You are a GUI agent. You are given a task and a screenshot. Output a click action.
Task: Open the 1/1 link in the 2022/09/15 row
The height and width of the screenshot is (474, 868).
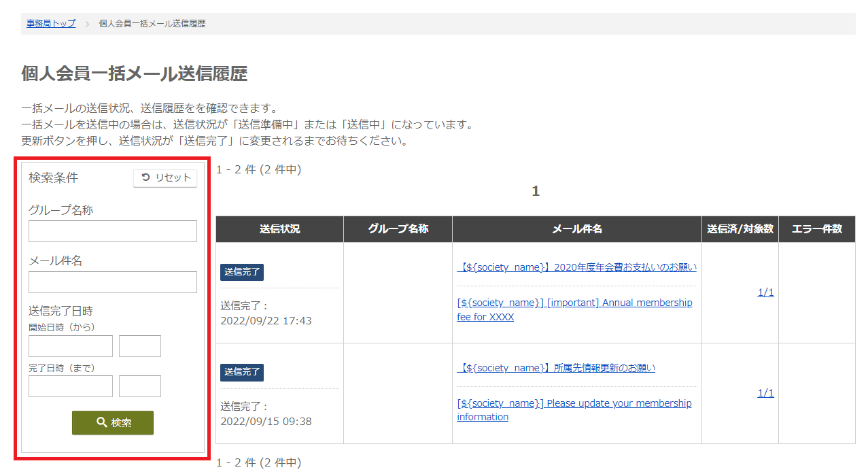765,393
